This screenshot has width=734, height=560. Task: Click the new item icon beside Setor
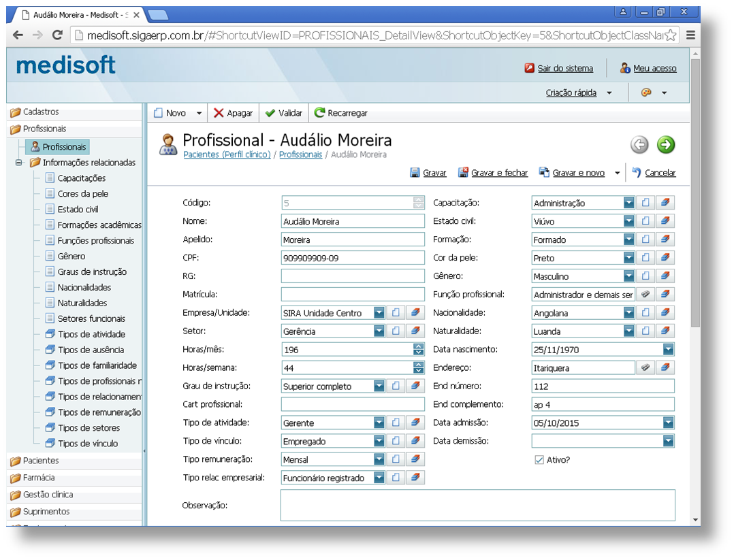(x=396, y=331)
